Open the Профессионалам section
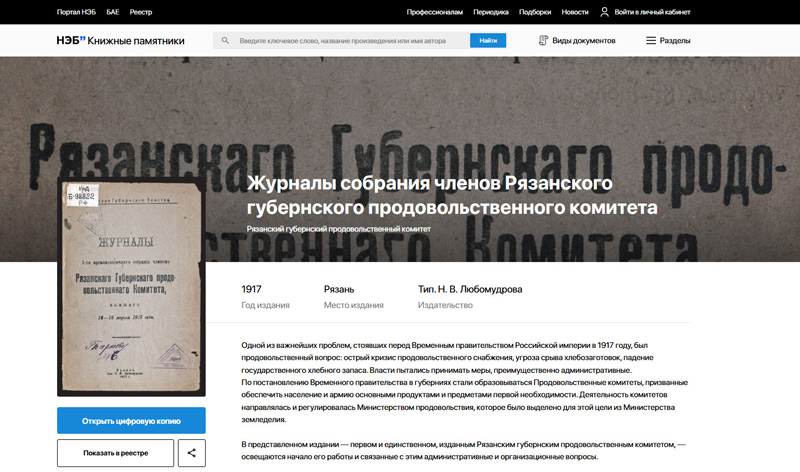 [x=434, y=12]
